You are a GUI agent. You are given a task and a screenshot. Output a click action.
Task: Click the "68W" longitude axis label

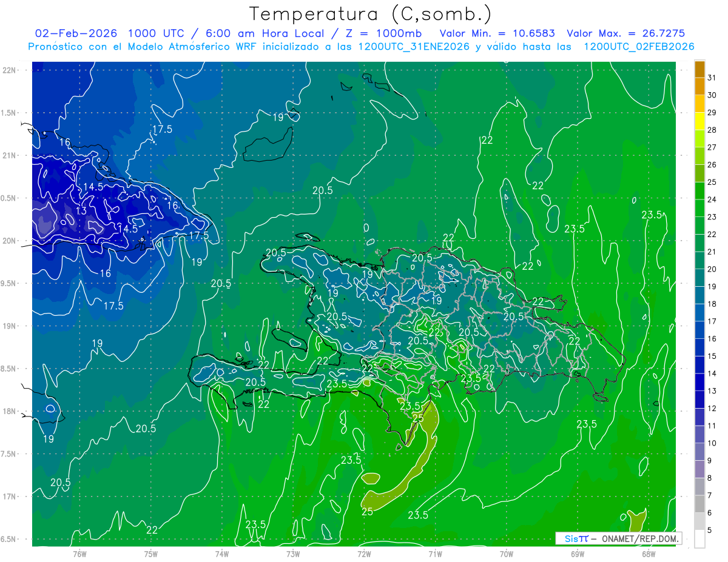tap(648, 554)
